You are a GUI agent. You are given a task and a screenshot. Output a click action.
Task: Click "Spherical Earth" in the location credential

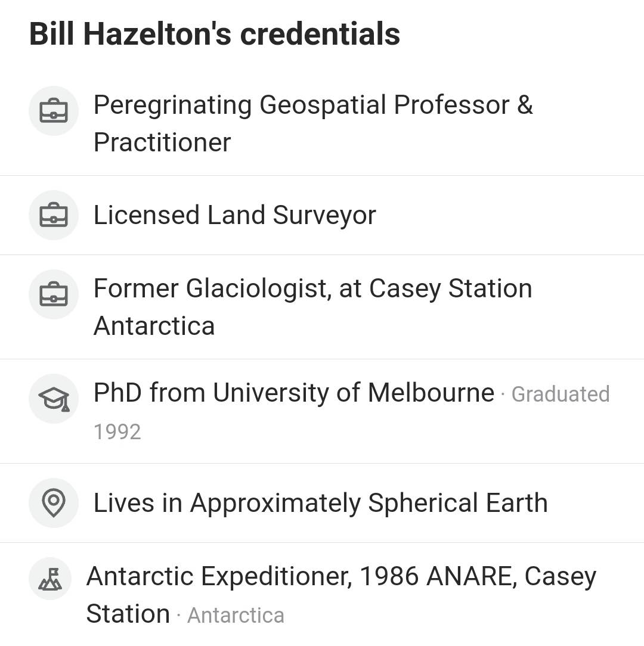(458, 503)
